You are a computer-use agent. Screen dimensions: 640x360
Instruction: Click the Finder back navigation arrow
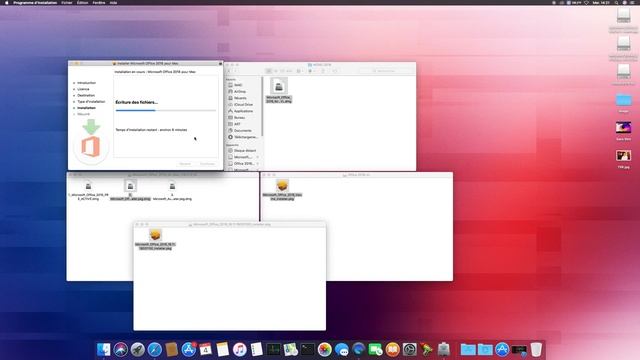(229, 71)
